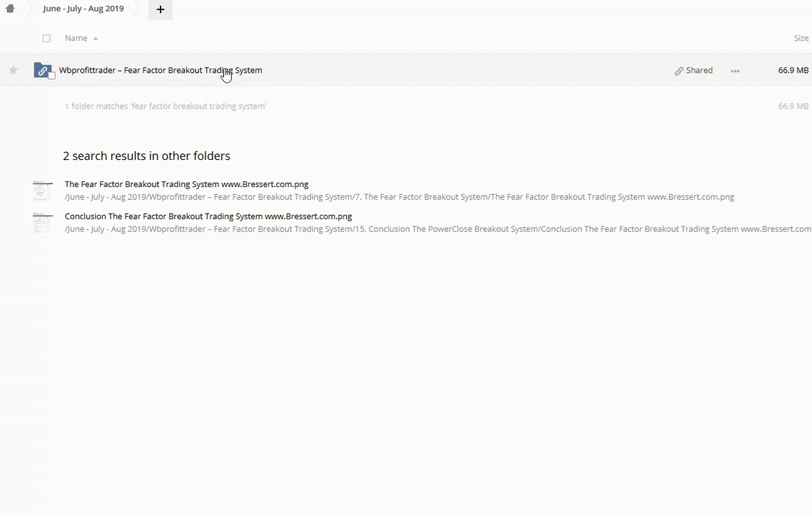Click the plus New button
Image resolution: width=812 pixels, height=514 pixels.
pos(160,9)
